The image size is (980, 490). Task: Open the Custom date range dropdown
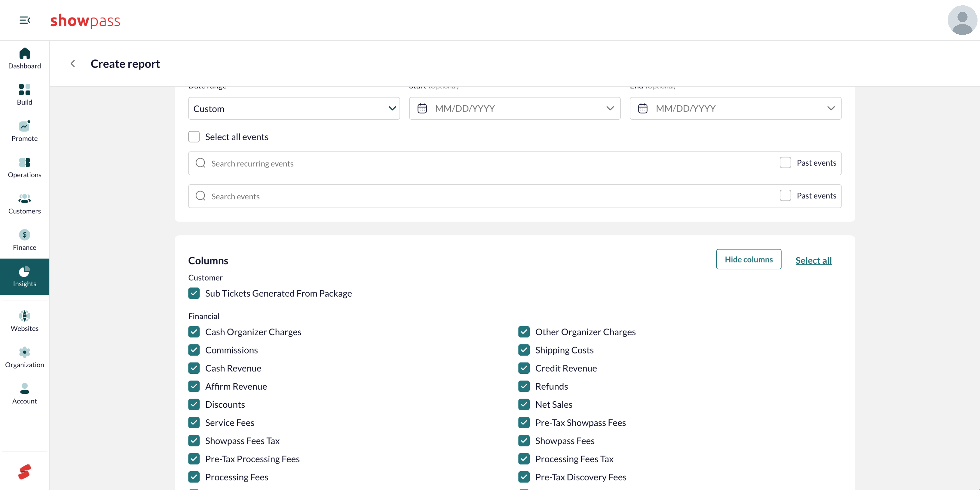click(x=294, y=108)
